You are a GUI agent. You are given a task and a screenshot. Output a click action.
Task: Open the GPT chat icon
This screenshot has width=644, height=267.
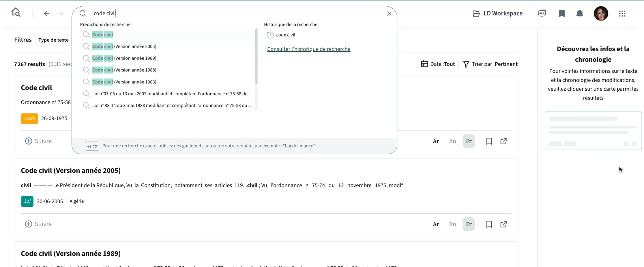pos(542,14)
